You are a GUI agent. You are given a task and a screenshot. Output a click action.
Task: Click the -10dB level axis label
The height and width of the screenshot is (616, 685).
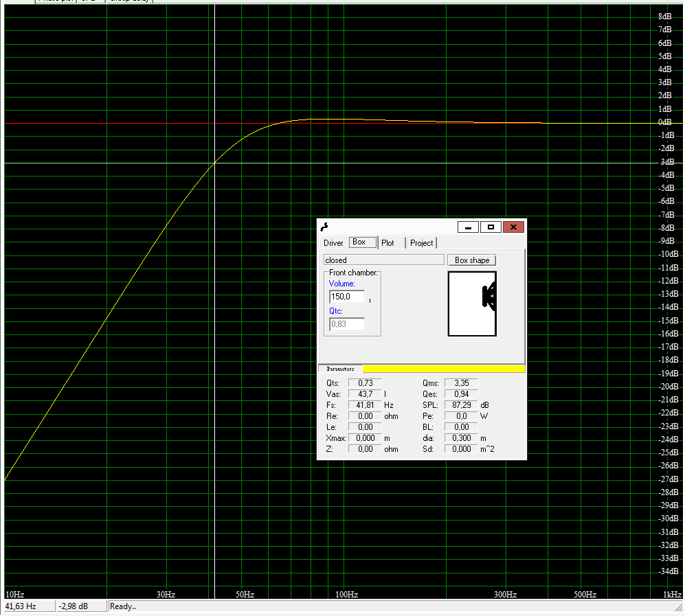[x=668, y=254]
